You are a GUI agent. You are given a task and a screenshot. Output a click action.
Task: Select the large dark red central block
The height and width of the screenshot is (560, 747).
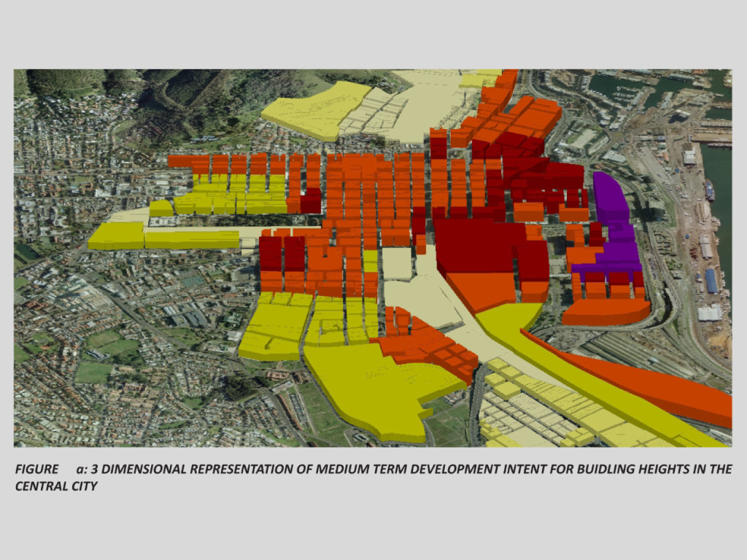478,246
